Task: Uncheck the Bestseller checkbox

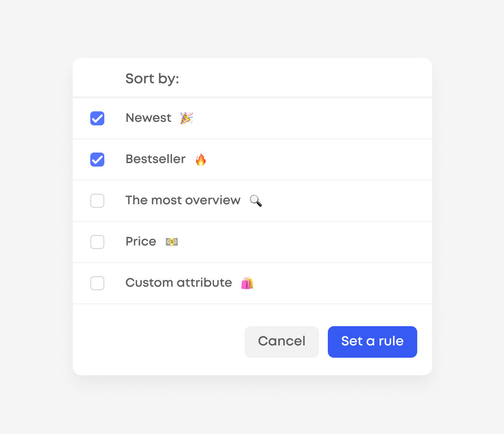Action: [97, 160]
